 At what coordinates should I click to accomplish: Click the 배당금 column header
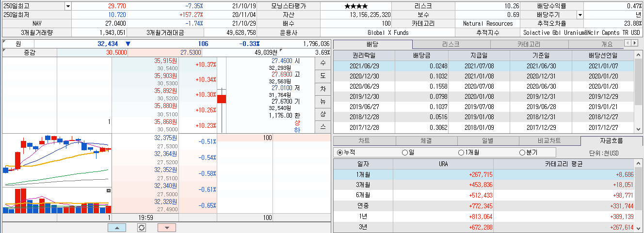422,56
